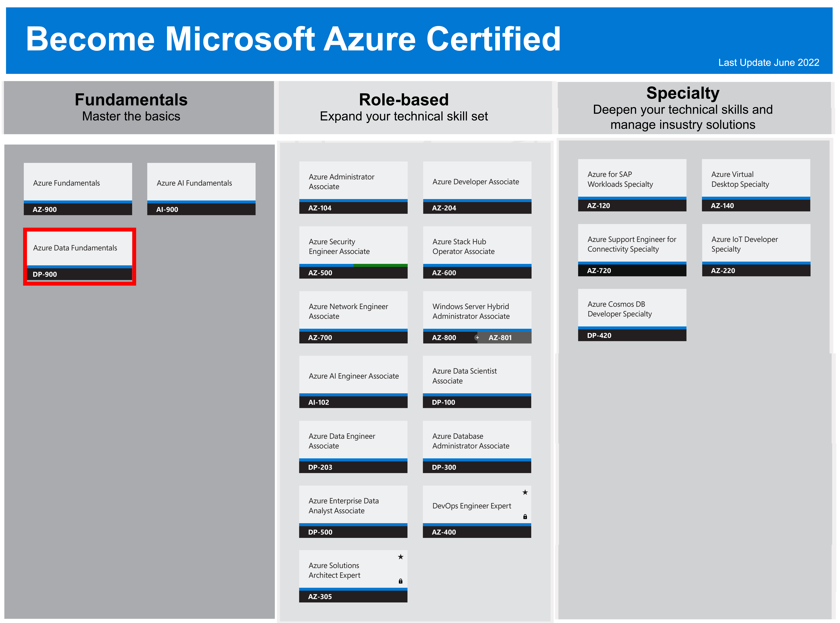Viewport: 840px width, 623px height.
Task: Select Azure Network Engineer Associate AZ-700 card
Action: [353, 317]
